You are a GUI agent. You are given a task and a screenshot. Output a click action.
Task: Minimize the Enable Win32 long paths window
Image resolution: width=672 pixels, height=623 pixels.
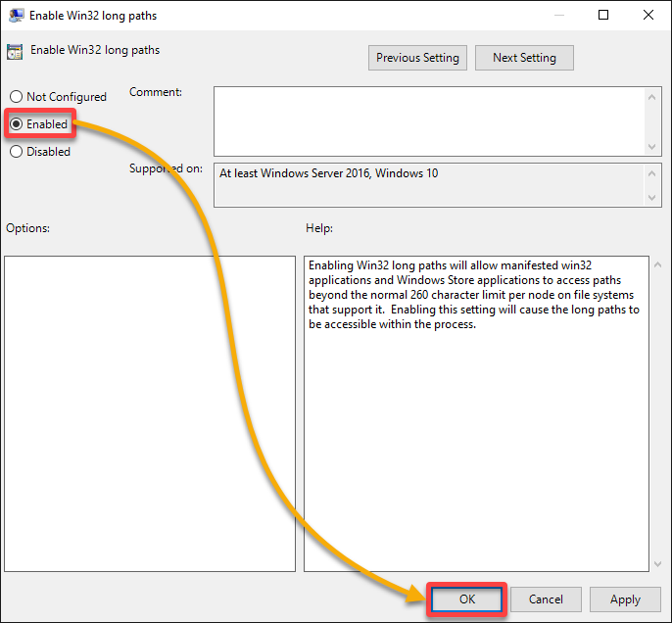pyautogui.click(x=558, y=16)
